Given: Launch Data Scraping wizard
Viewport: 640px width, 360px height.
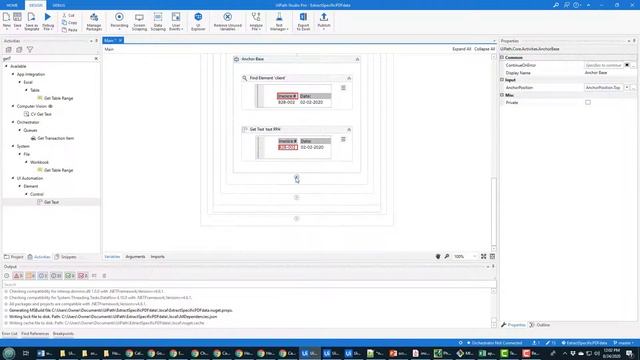Looking at the screenshot, I should (158, 21).
